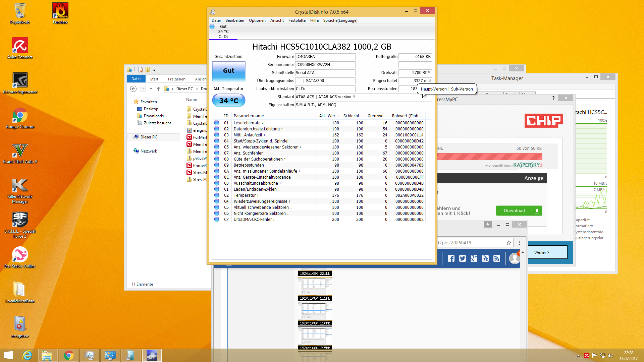
Task: Expand breadcrumb chevron after Dieser PC
Action: [x=197, y=89]
